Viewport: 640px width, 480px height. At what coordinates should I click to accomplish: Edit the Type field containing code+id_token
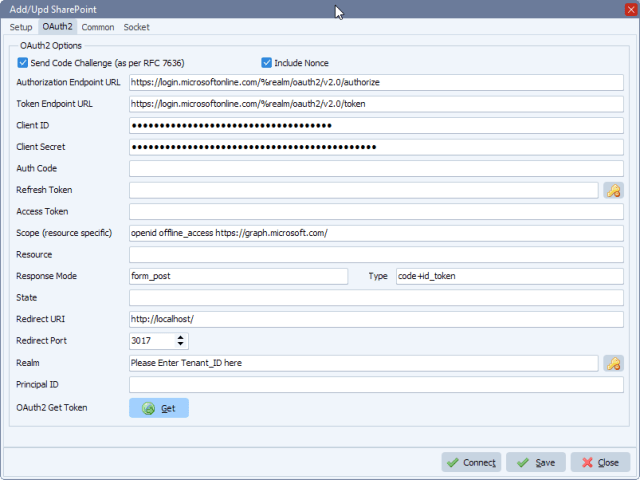click(509, 276)
